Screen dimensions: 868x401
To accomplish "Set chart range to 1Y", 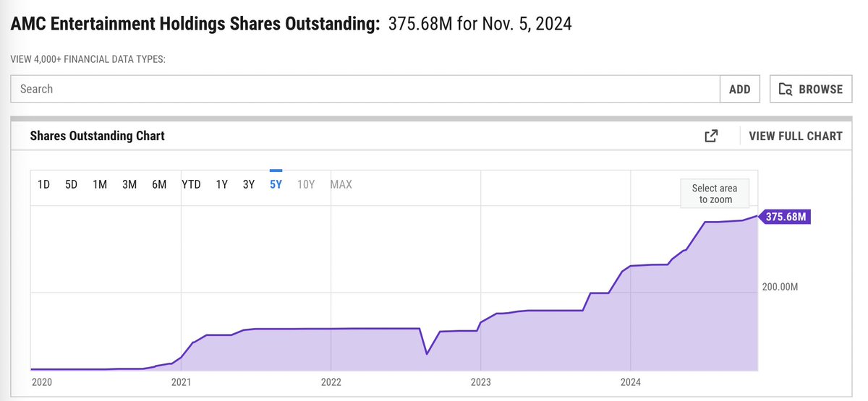I will pyautogui.click(x=221, y=184).
